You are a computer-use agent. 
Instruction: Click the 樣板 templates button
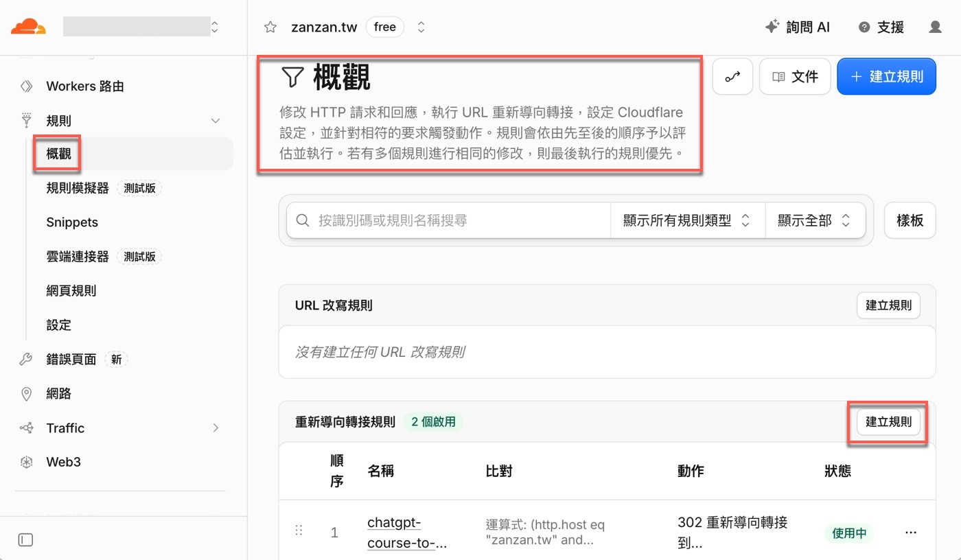tap(910, 220)
